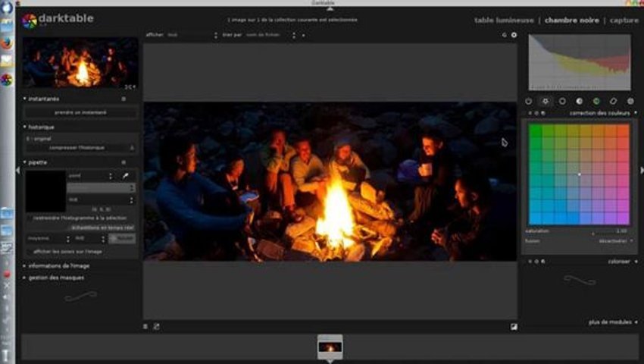This screenshot has width=644, height=364.
Task: Click the quick presets icon below image left
Action: [145, 327]
